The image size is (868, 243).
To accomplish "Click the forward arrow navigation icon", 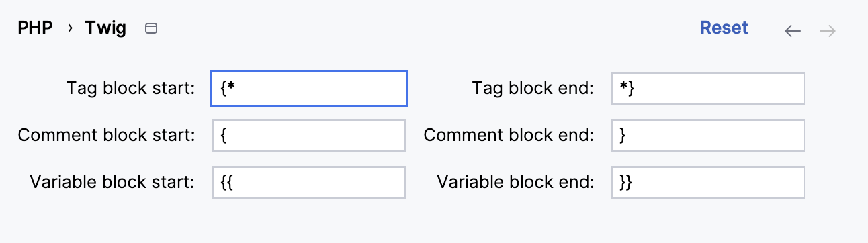I will tap(828, 31).
